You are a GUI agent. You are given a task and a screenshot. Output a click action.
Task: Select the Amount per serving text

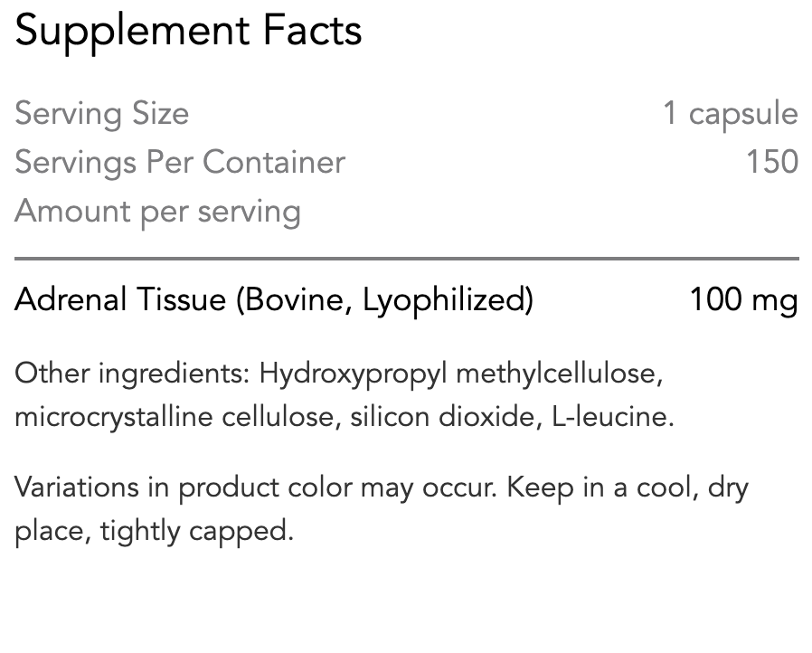[x=157, y=212]
